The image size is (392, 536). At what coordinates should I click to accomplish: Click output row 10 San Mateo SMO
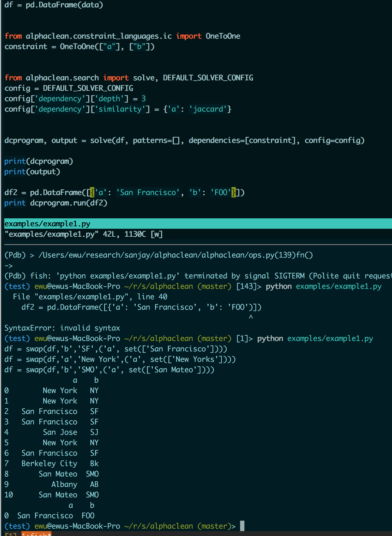(x=51, y=495)
